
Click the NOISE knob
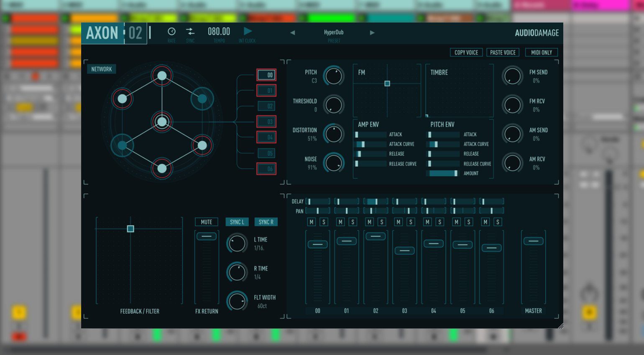coord(334,163)
